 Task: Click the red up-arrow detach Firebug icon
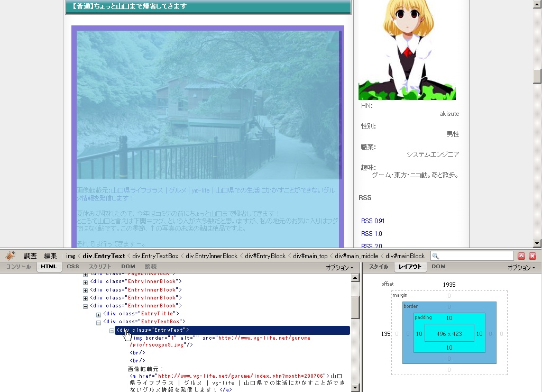[521, 256]
